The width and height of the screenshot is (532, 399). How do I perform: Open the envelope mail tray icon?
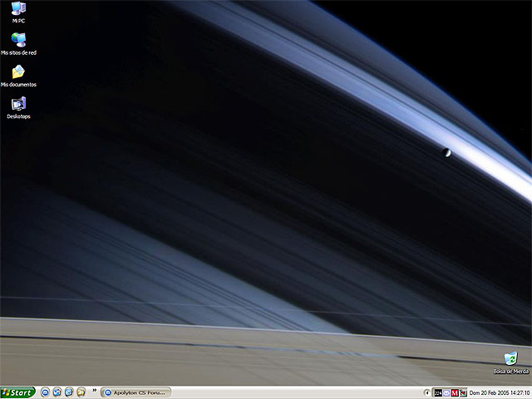coord(446,392)
